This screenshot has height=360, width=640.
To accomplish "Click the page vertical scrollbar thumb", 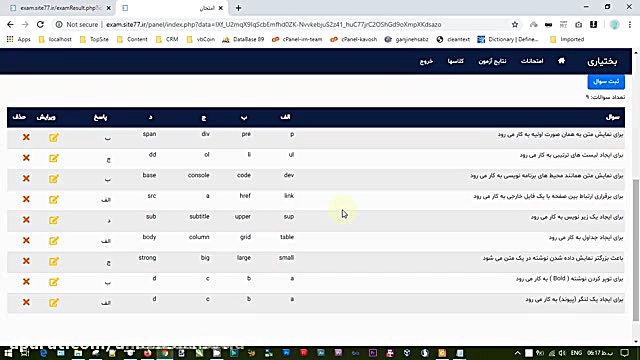I will click(636, 250).
